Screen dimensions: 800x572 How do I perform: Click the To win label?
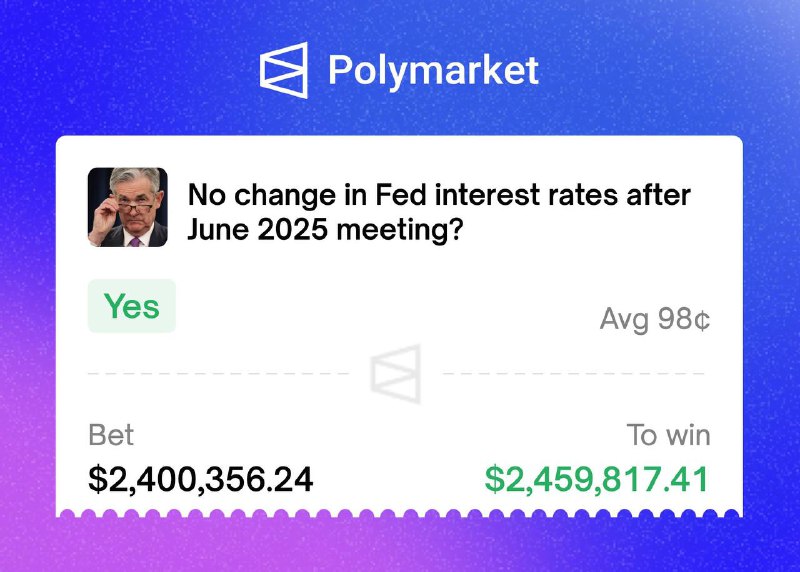(x=668, y=435)
